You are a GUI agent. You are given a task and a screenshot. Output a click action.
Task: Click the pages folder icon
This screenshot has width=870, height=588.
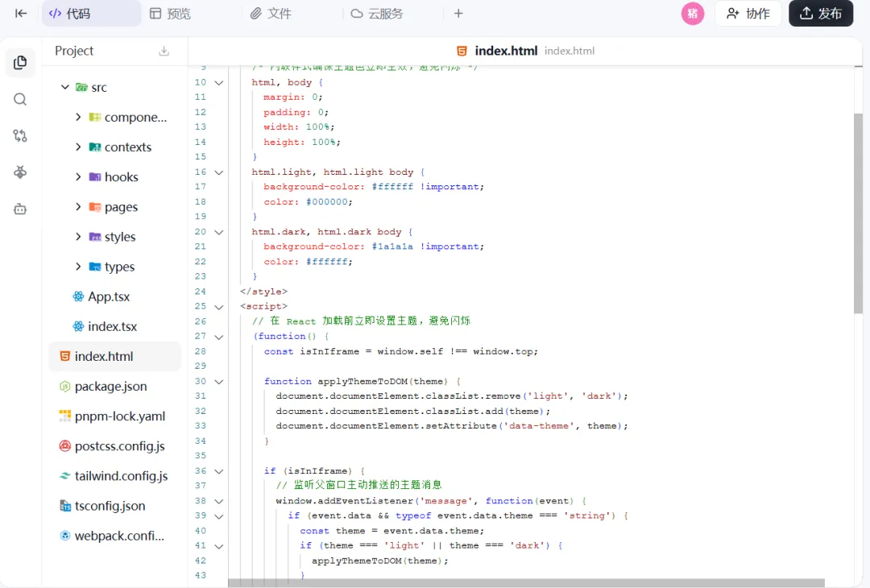[x=95, y=207]
